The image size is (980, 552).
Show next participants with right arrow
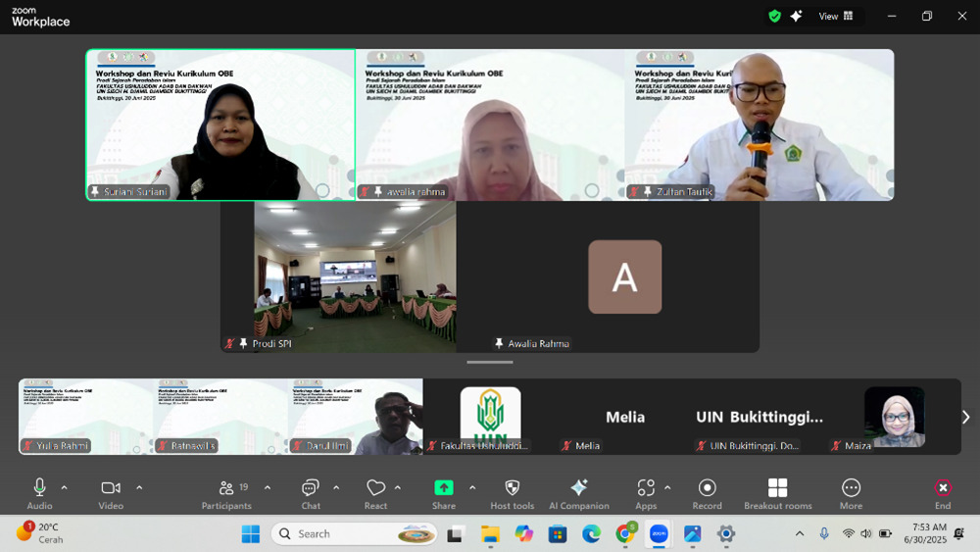pos(965,417)
